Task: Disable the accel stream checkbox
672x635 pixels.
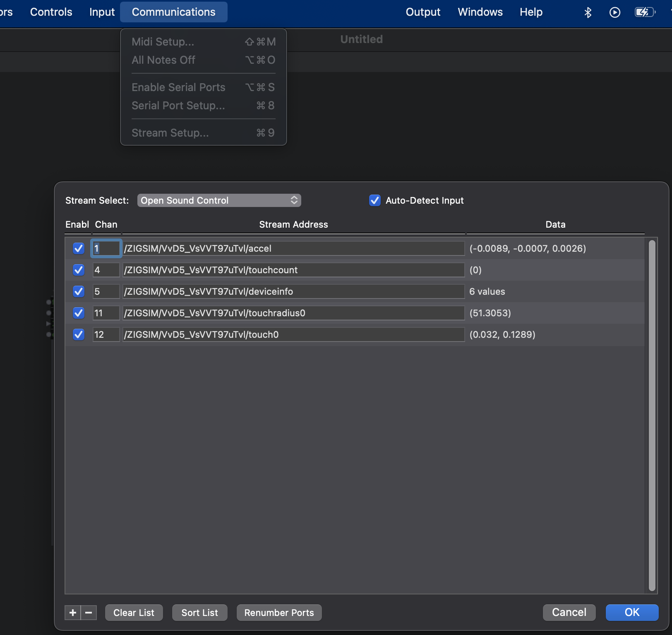Action: 78,248
